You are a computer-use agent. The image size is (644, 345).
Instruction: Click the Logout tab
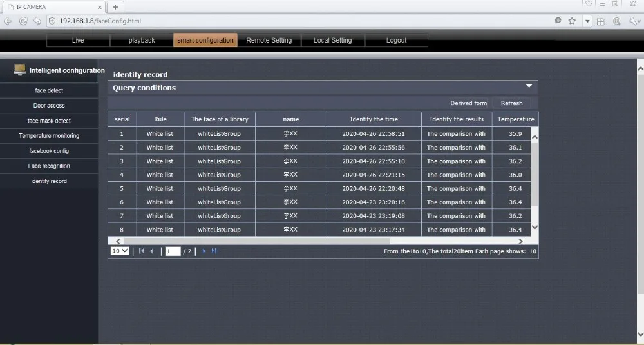[396, 40]
